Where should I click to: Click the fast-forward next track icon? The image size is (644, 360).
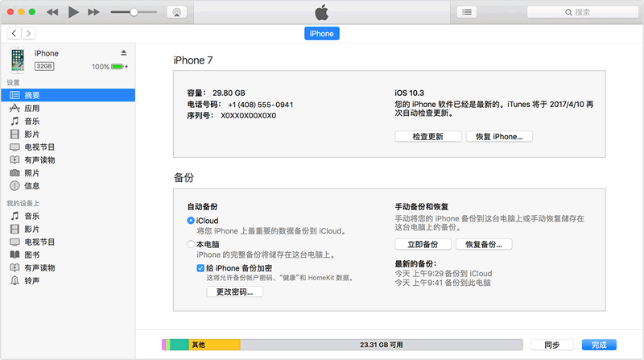(x=93, y=12)
